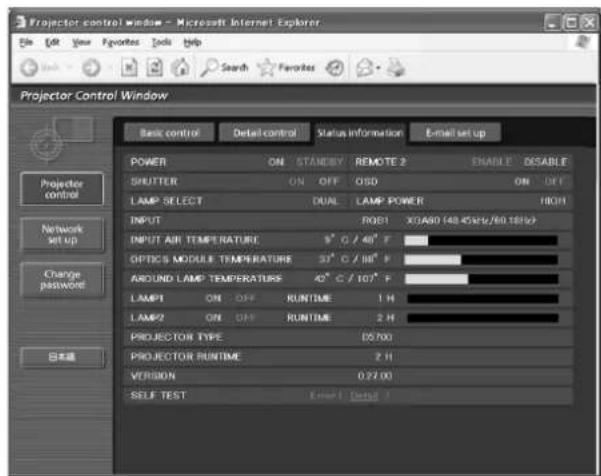Image resolution: width=601 pixels, height=476 pixels.
Task: Click the Internet Explorer title bar icon
Action: click(21, 22)
